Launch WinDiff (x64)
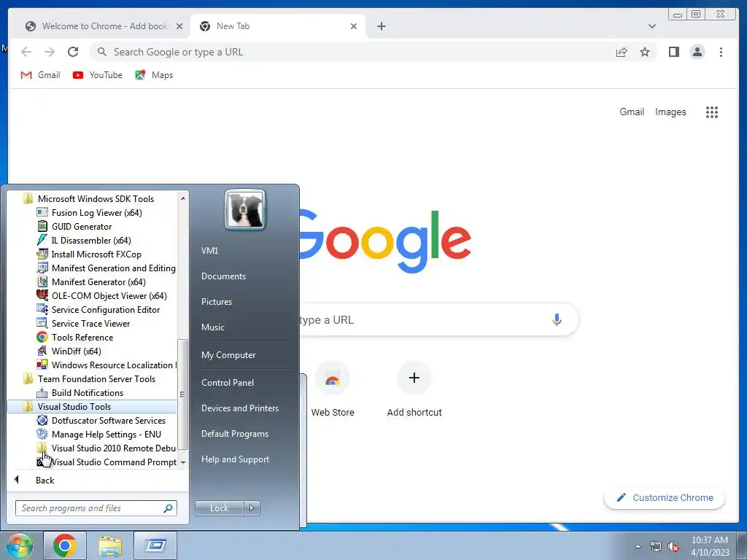Image resolution: width=747 pixels, height=560 pixels. click(x=76, y=351)
